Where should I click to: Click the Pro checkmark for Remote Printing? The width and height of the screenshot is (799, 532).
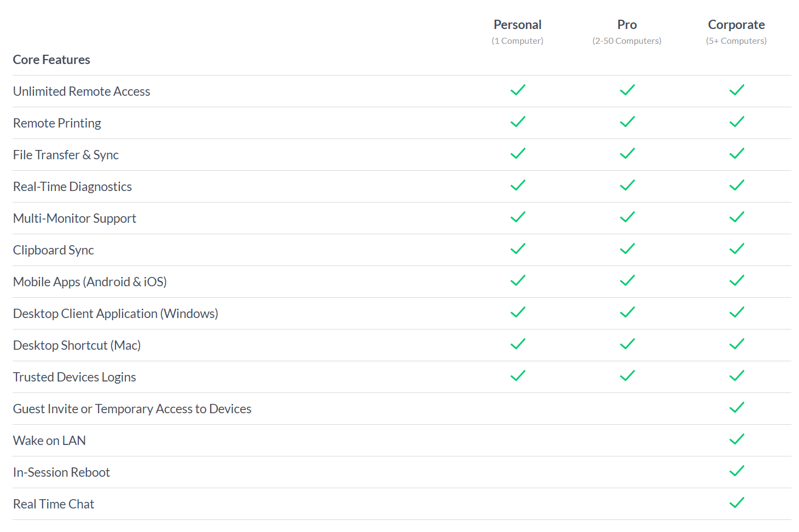pos(627,122)
